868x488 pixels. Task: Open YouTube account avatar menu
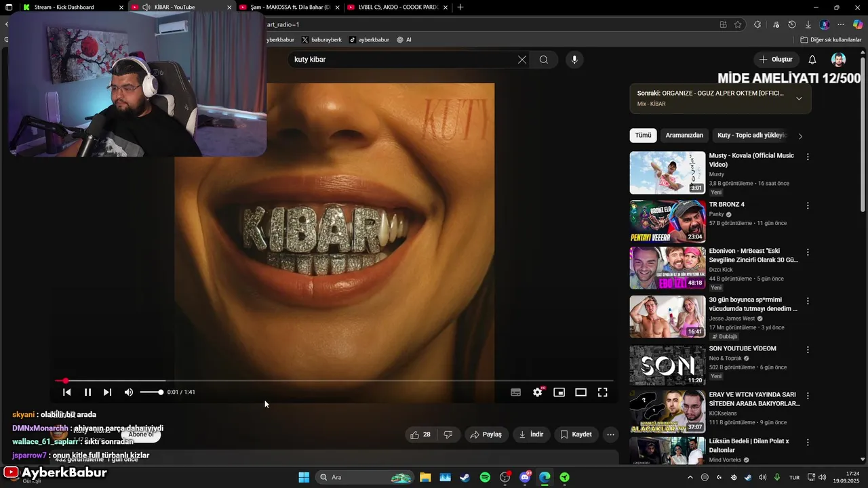(839, 60)
